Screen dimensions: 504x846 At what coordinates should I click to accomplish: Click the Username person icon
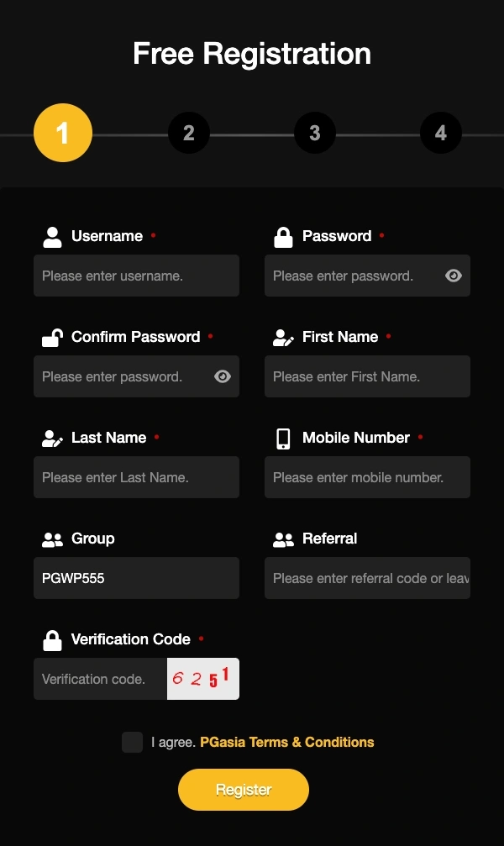pos(52,236)
